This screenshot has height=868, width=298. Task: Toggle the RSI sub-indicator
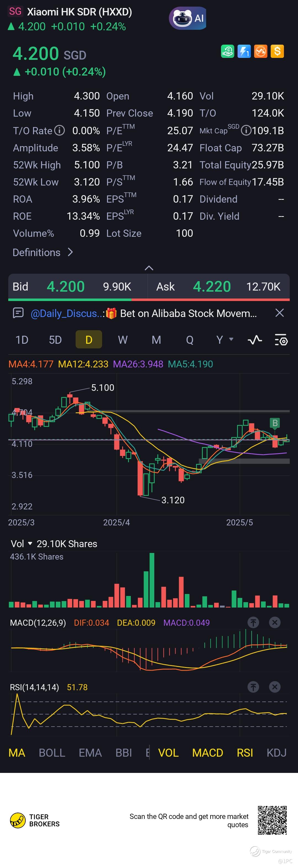(x=245, y=753)
